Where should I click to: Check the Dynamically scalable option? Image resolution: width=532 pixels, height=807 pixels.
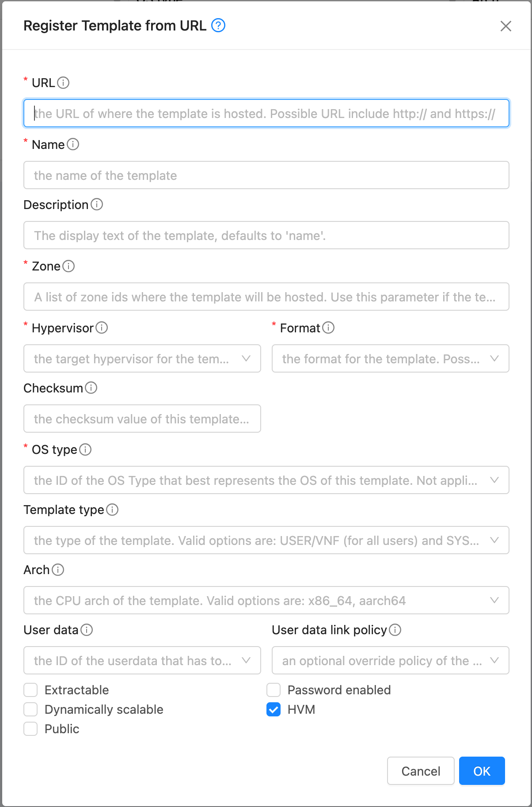click(30, 709)
